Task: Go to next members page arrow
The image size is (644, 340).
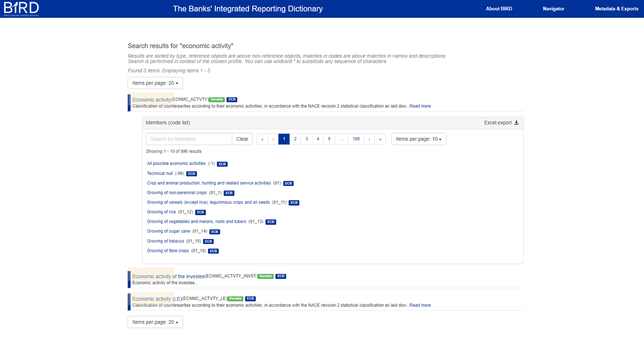Action: click(x=369, y=139)
